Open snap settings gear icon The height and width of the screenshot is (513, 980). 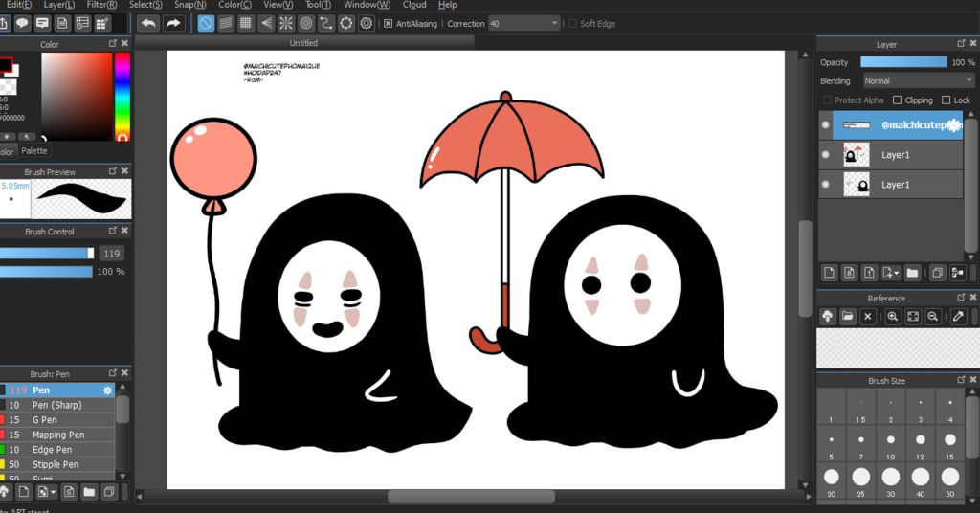pos(367,24)
